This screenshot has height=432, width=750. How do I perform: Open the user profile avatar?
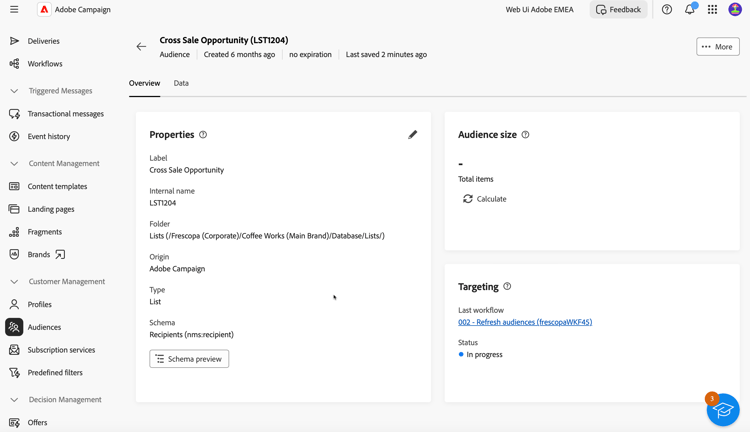point(735,10)
